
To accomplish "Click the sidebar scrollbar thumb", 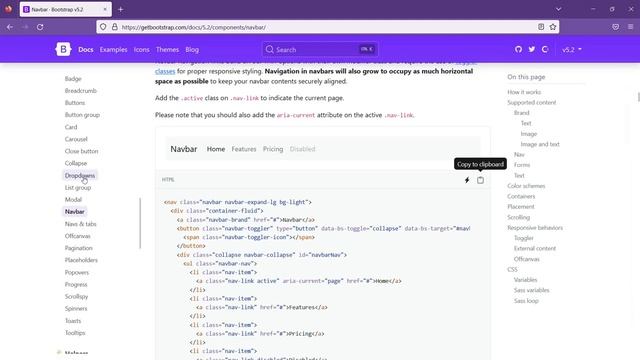I will (x=140, y=223).
